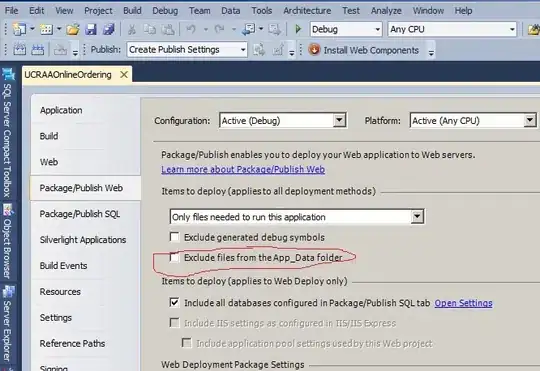Click the Open Settings link
Screen dimensions: 540x371
(x=463, y=303)
